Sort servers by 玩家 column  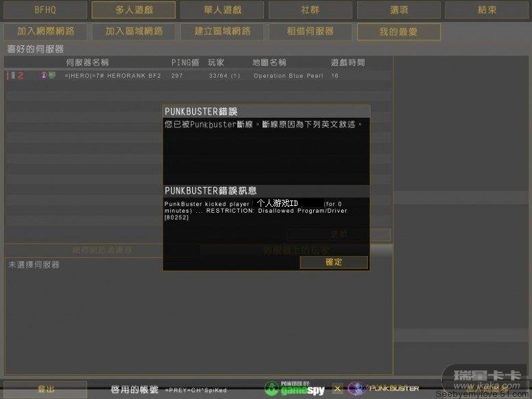point(216,62)
